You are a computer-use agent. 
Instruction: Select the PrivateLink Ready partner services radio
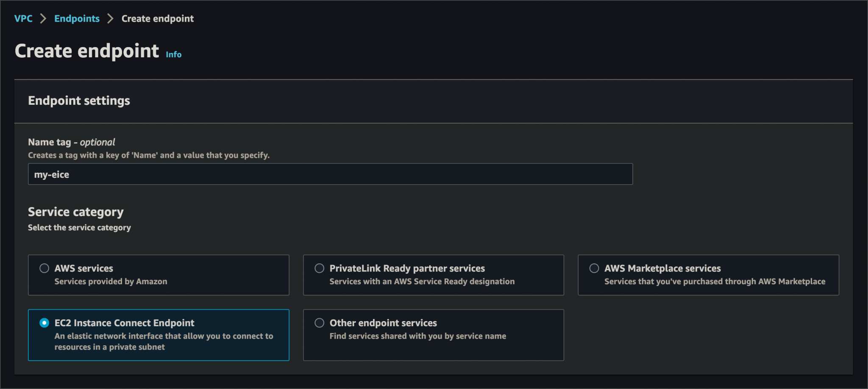coord(319,268)
